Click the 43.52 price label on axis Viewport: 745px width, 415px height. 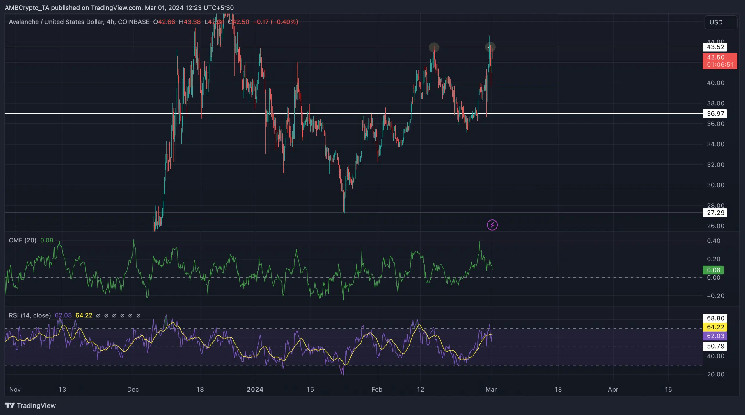pyautogui.click(x=714, y=47)
